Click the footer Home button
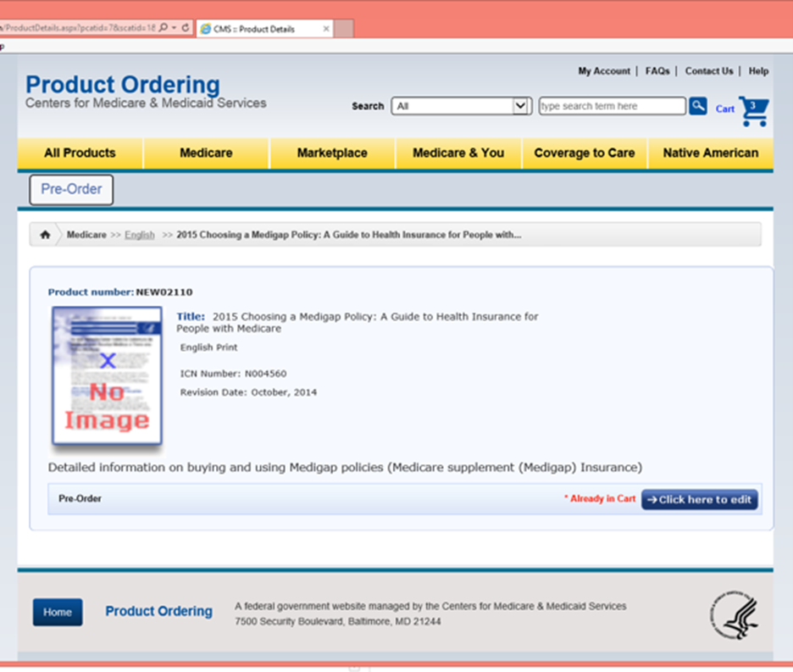Screen dimensions: 793x672 [x=58, y=613]
